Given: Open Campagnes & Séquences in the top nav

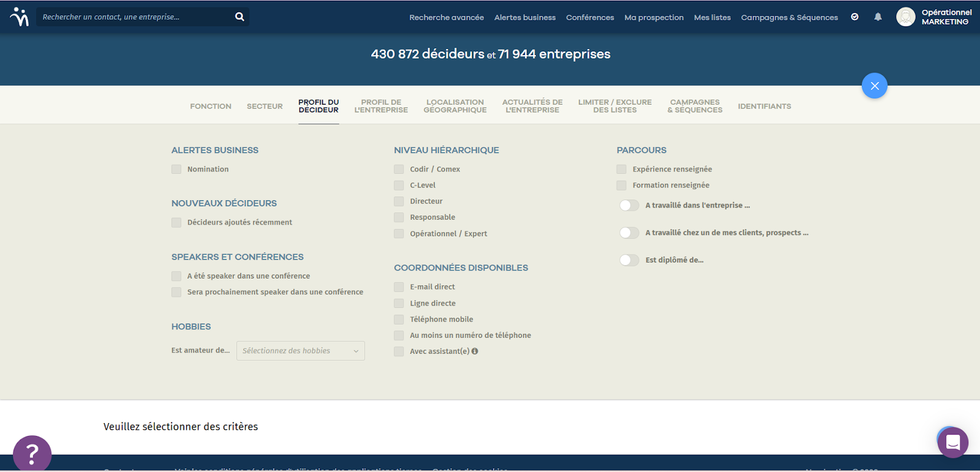Looking at the screenshot, I should click(x=790, y=18).
